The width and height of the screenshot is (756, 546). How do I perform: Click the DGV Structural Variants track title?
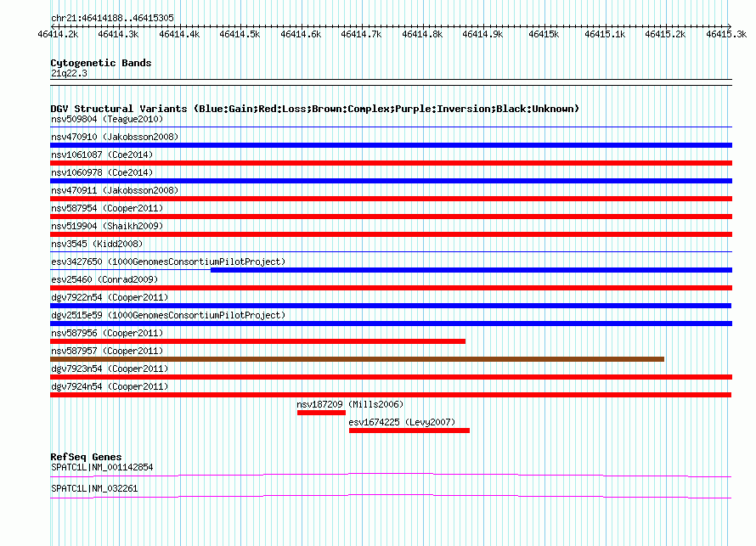[314, 109]
